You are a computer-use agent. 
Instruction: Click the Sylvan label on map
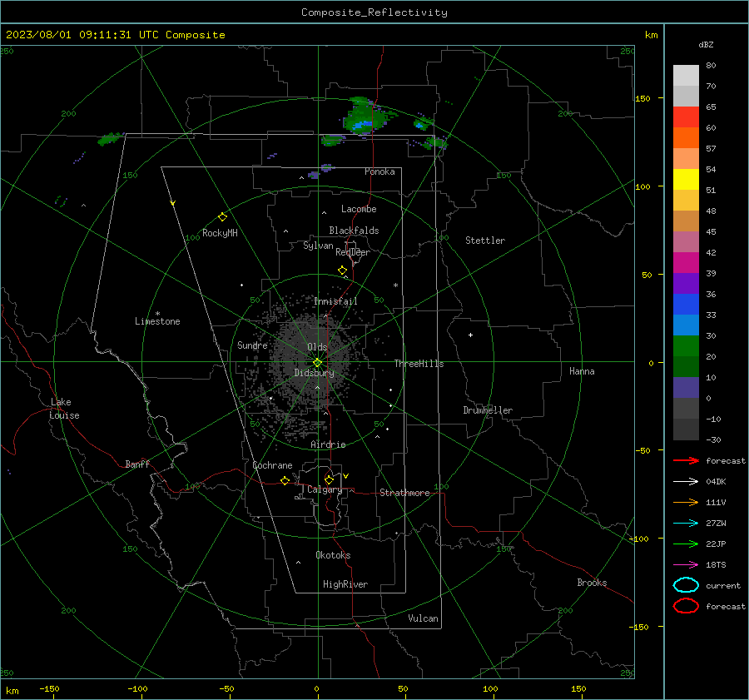[x=318, y=246]
